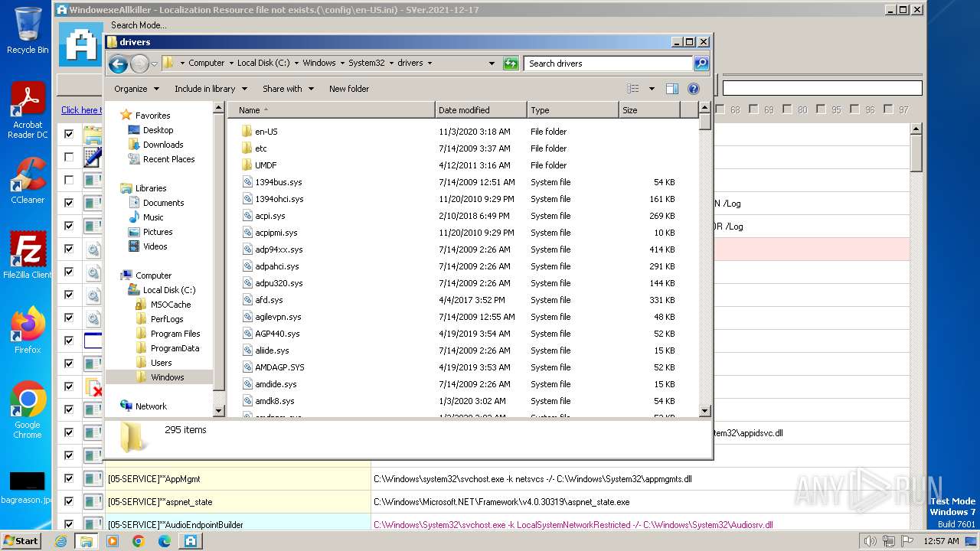
Task: Open recent pages dropdown near Forward
Action: pos(155,64)
